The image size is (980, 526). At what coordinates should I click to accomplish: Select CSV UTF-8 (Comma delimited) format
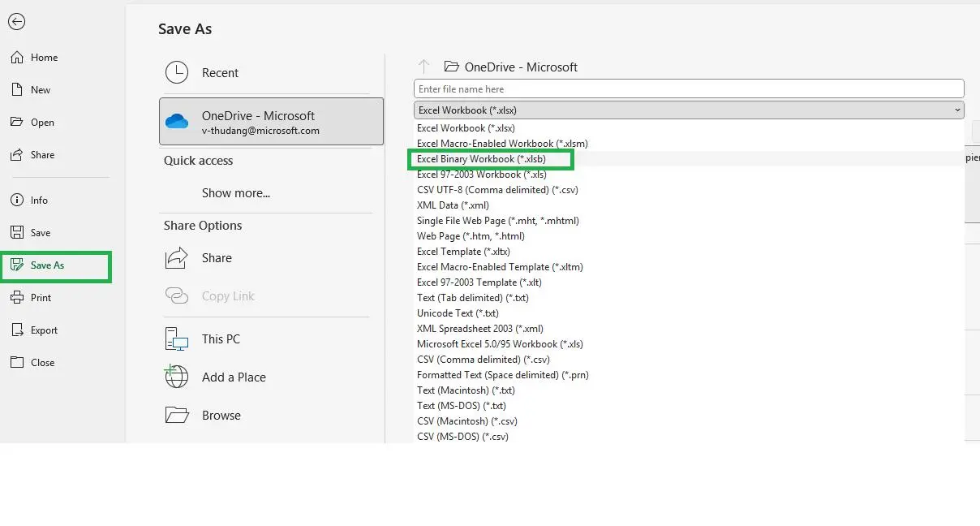[x=497, y=190]
